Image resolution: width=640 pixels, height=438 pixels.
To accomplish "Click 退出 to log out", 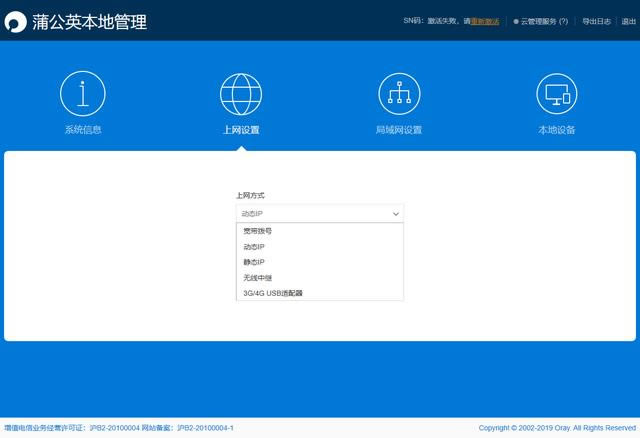I will pyautogui.click(x=628, y=21).
